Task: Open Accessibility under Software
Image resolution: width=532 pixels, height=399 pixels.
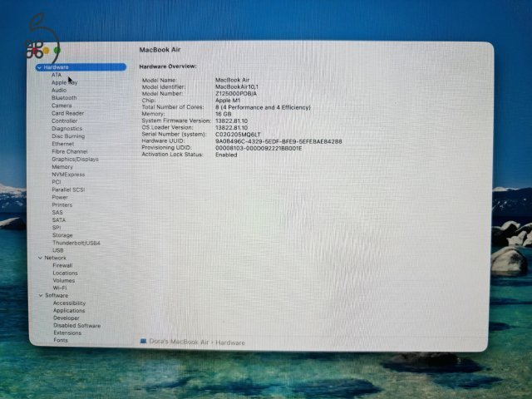Action: coord(69,303)
